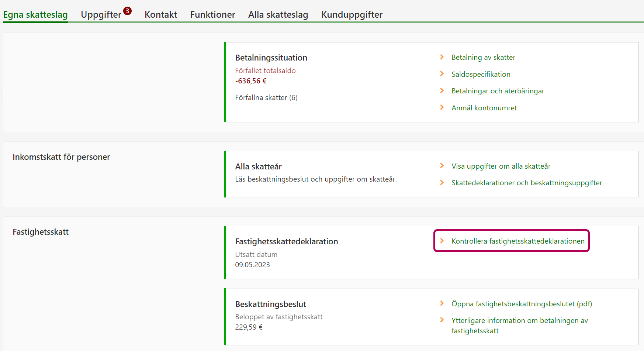This screenshot has height=351, width=644.
Task: Switch to the Uppgifter tab
Action: tap(101, 15)
